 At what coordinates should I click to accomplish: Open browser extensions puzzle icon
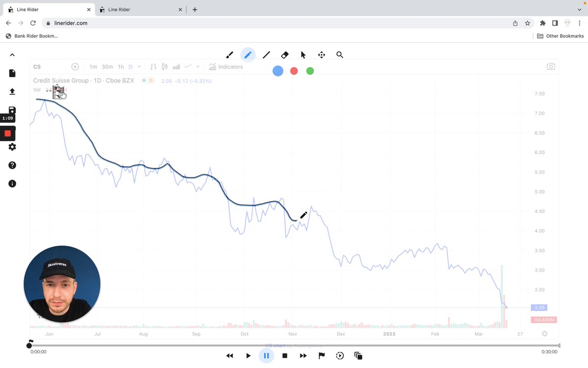tap(542, 23)
